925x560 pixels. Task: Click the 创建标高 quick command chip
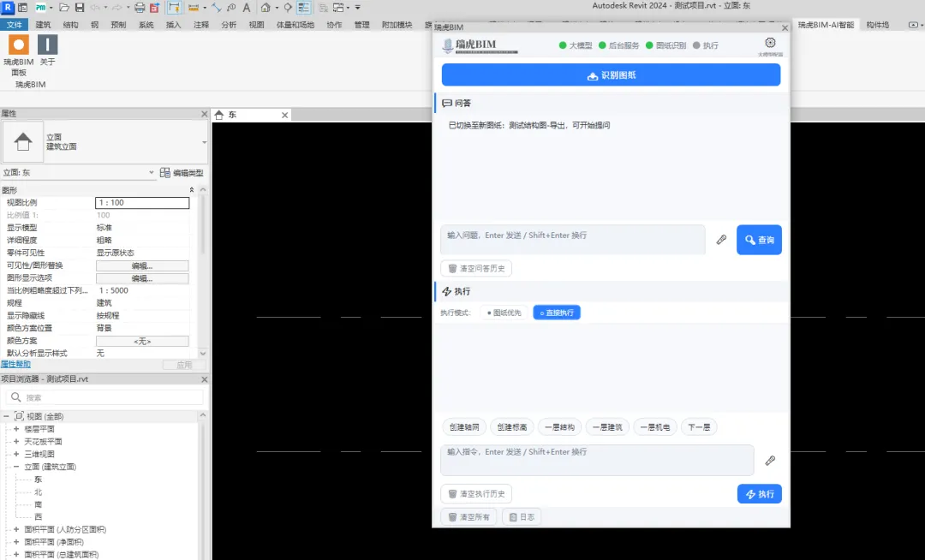(512, 427)
